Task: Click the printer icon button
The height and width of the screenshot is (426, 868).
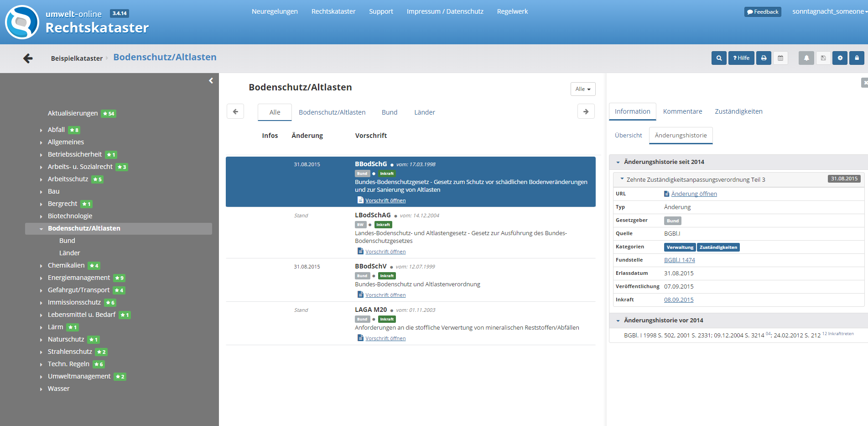Action: coord(764,58)
